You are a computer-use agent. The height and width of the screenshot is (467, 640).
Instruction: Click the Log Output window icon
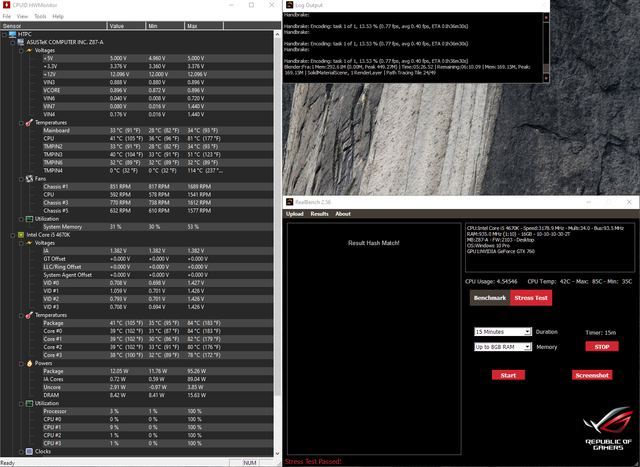point(289,5)
